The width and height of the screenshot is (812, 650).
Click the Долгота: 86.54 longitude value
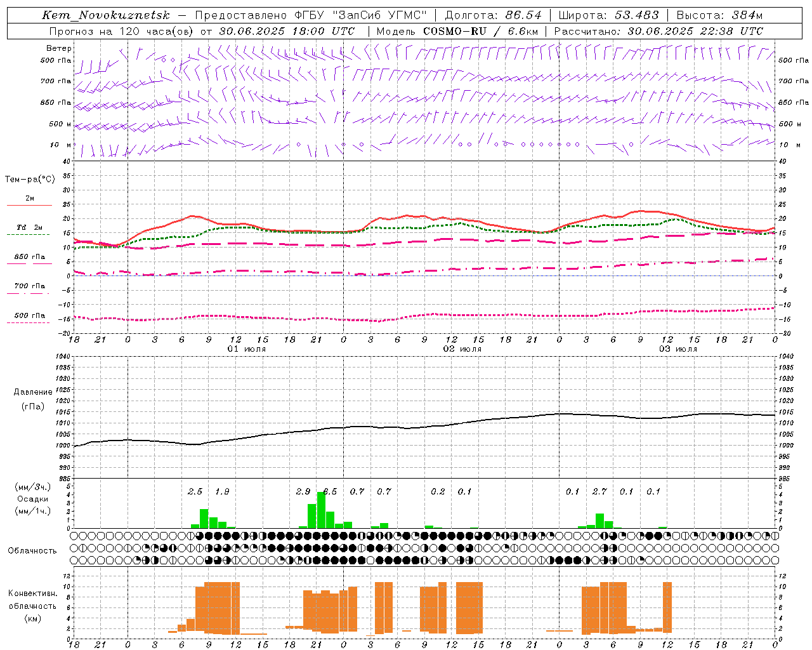494,15
